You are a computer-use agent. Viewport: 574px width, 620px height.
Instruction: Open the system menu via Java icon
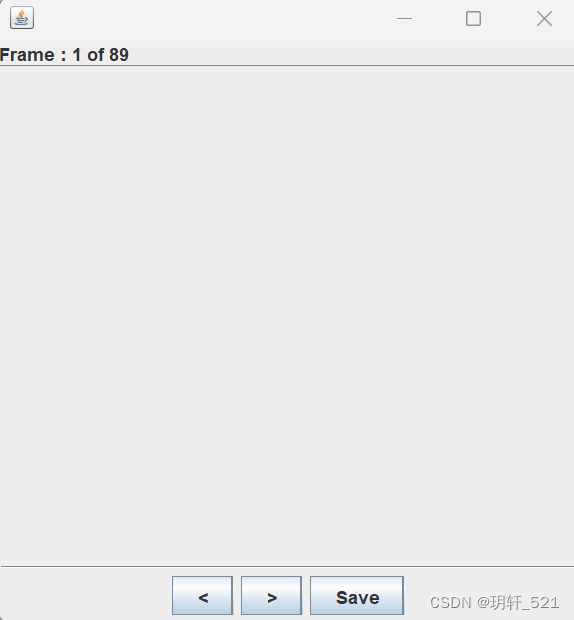[x=22, y=18]
